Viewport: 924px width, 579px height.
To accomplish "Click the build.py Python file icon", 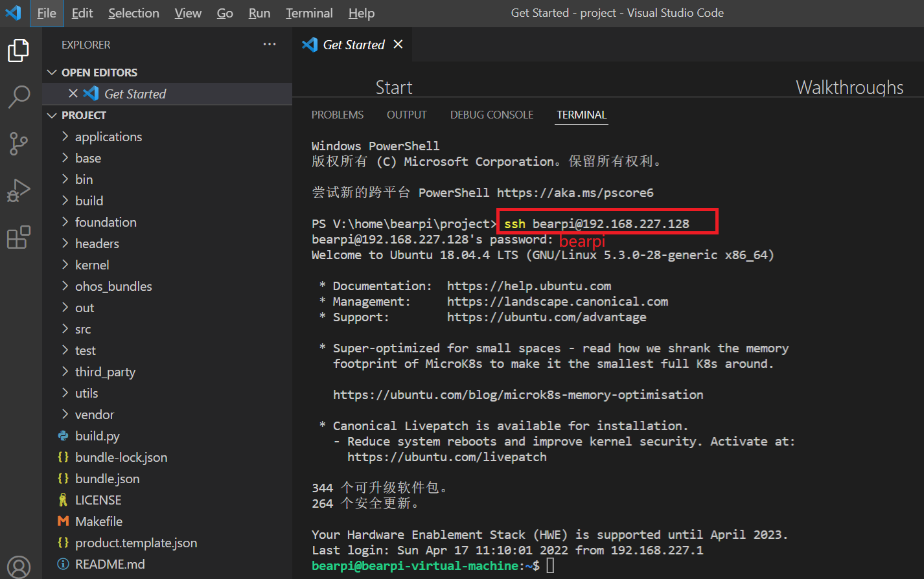I will click(63, 436).
